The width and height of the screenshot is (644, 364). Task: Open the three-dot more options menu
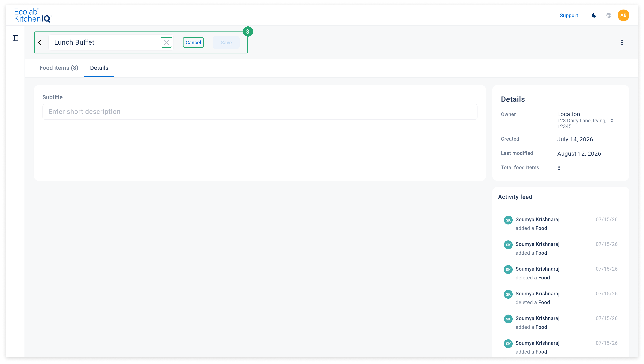(622, 43)
